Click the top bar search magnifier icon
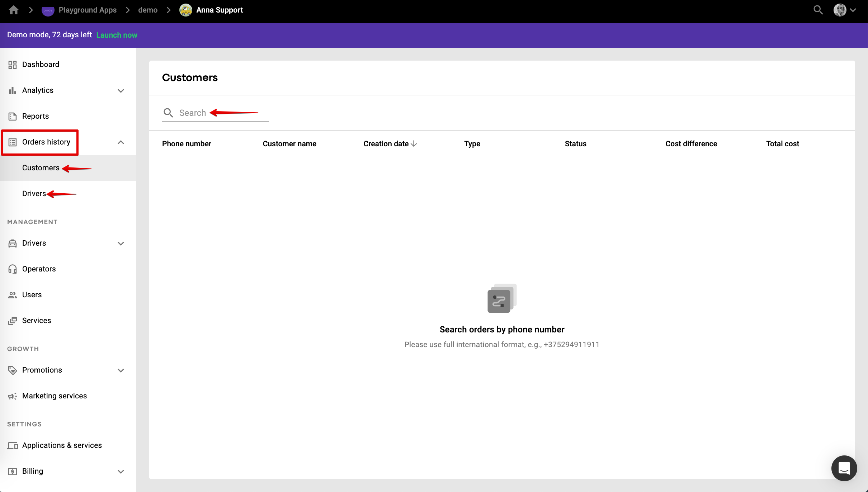This screenshot has height=492, width=868. click(818, 10)
